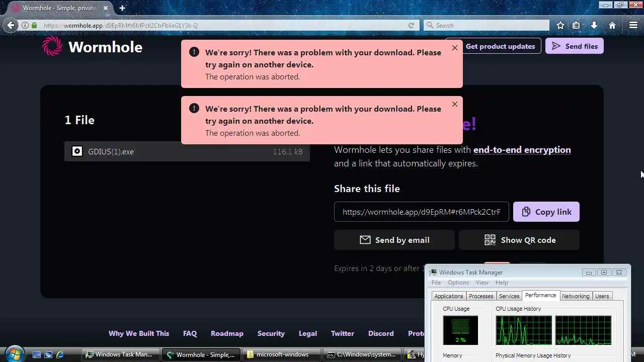644x362 pixels.
Task: Open the FAQ footer link
Action: point(190,333)
